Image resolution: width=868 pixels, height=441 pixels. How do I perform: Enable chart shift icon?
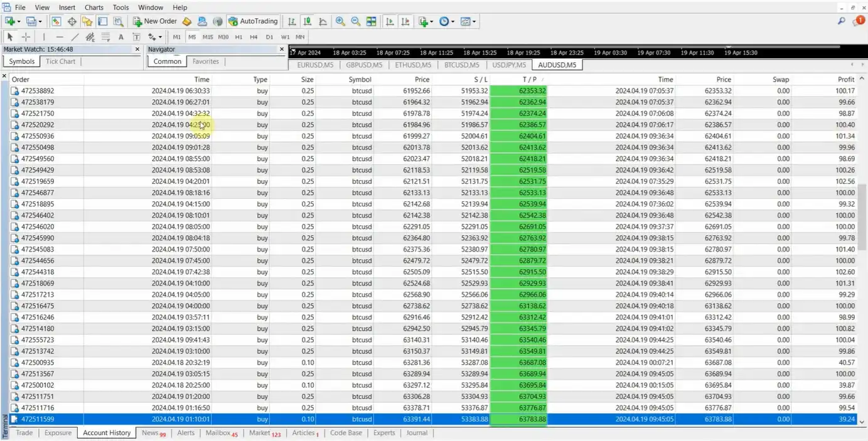pos(405,21)
